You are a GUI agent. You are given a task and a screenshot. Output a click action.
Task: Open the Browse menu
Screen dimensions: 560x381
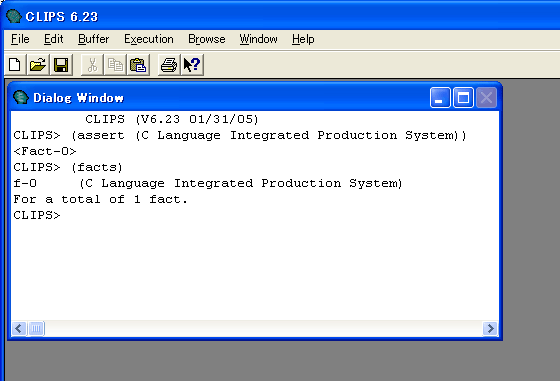pyautogui.click(x=207, y=39)
